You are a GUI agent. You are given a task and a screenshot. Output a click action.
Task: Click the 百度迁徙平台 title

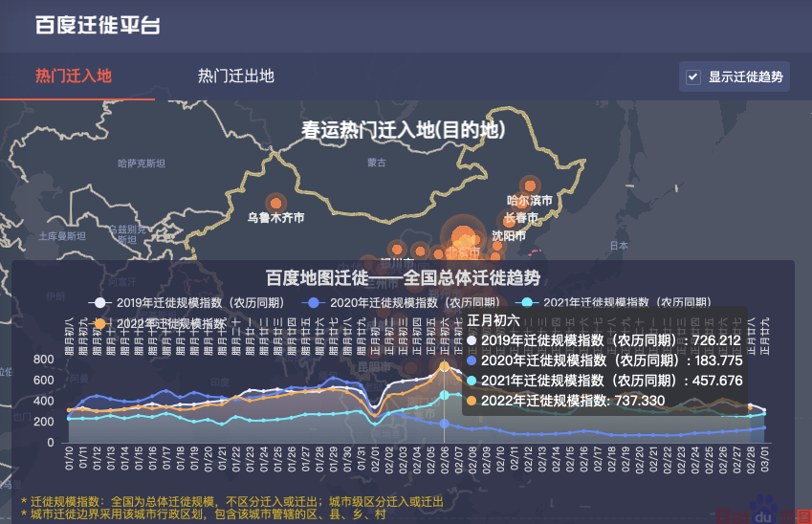98,25
